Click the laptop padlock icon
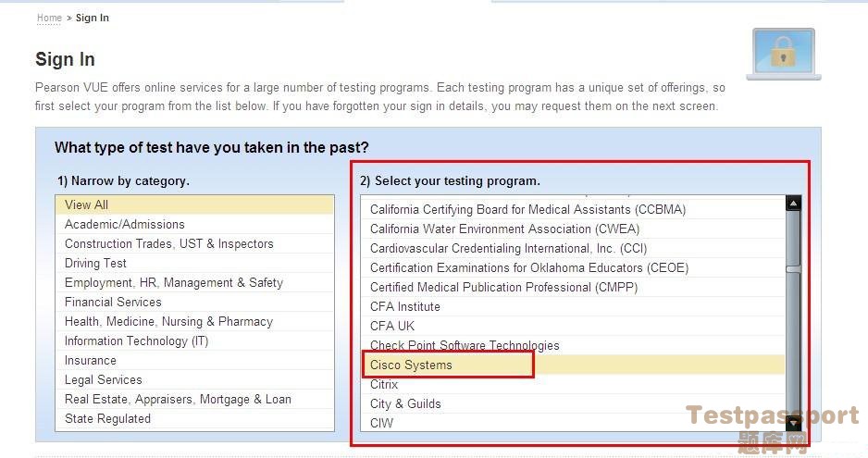This screenshot has height=458, width=868. click(783, 55)
